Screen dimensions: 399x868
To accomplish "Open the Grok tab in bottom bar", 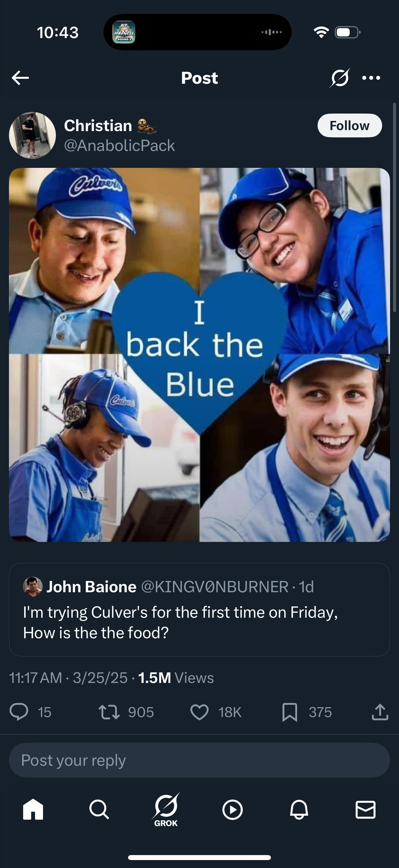I will (166, 809).
